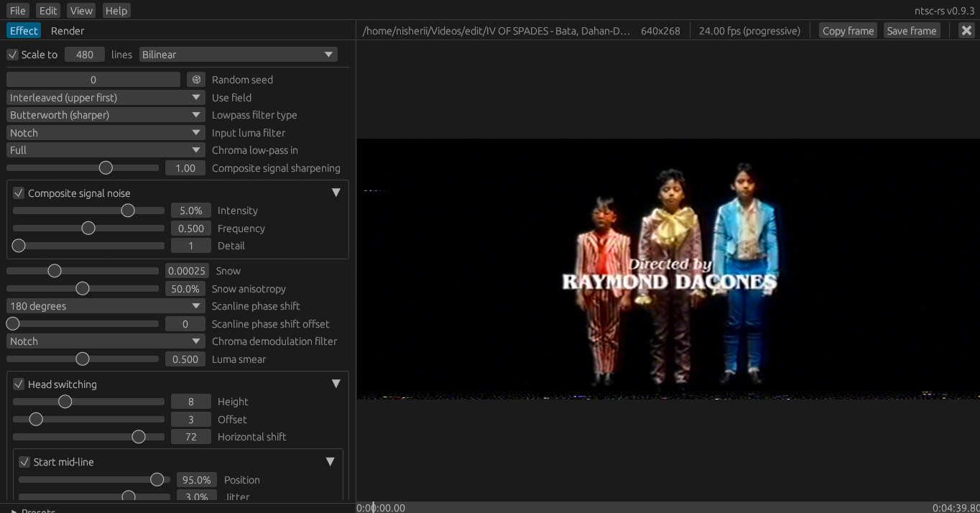
Task: Click the Scanline phase shift offset value box
Action: point(185,324)
